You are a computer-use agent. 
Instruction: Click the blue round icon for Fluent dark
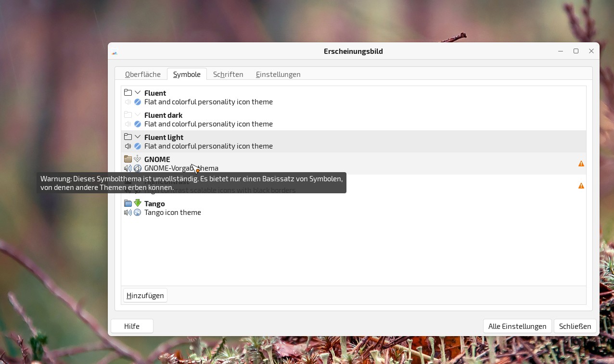[138, 124]
